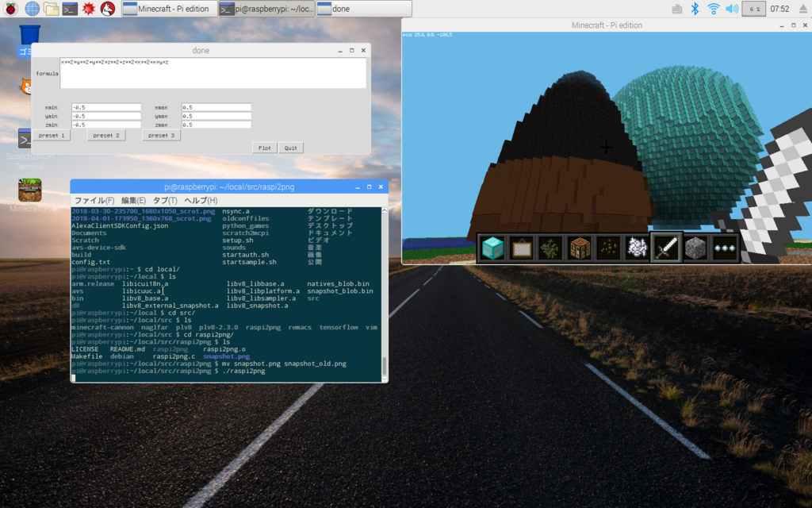Click snapshot.png in the terminal listing
This screenshot has height=508, width=812.
click(226, 356)
